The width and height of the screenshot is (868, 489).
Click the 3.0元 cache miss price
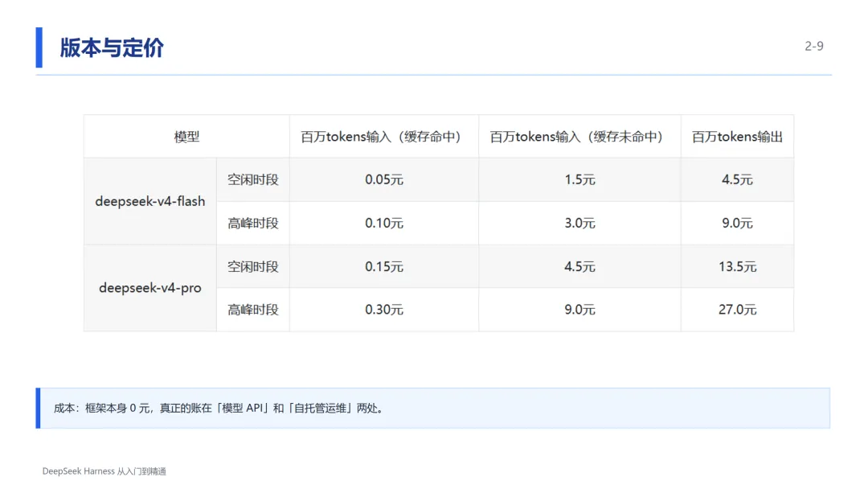tap(579, 223)
